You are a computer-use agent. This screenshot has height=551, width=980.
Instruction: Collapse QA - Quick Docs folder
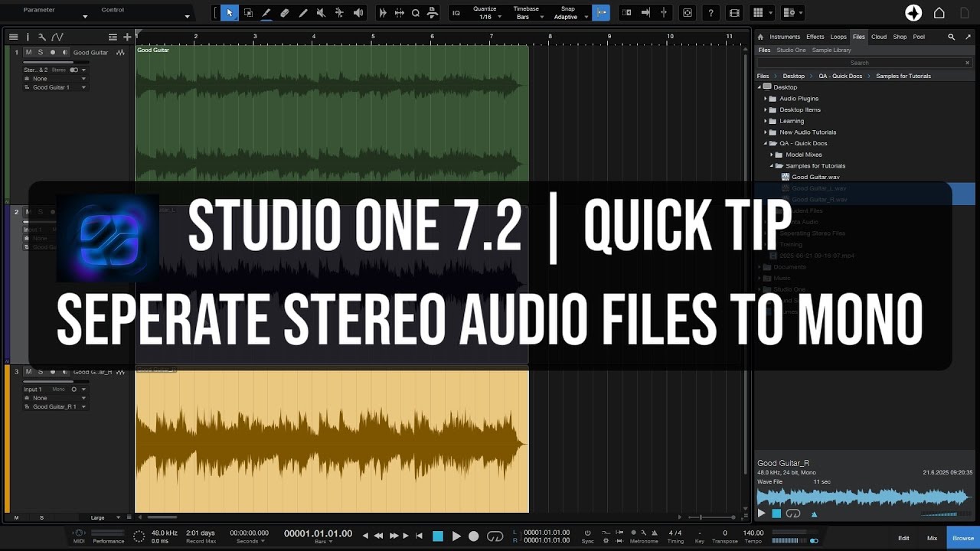point(765,143)
